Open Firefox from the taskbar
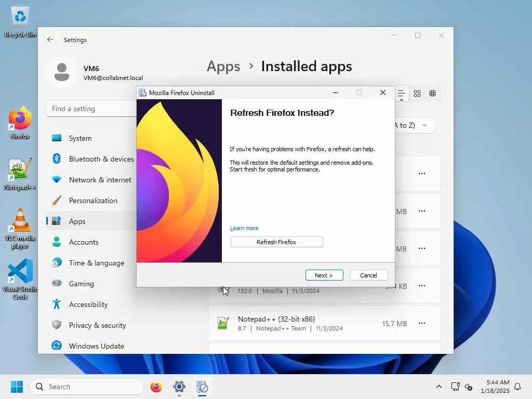The height and width of the screenshot is (399, 532). tap(156, 387)
